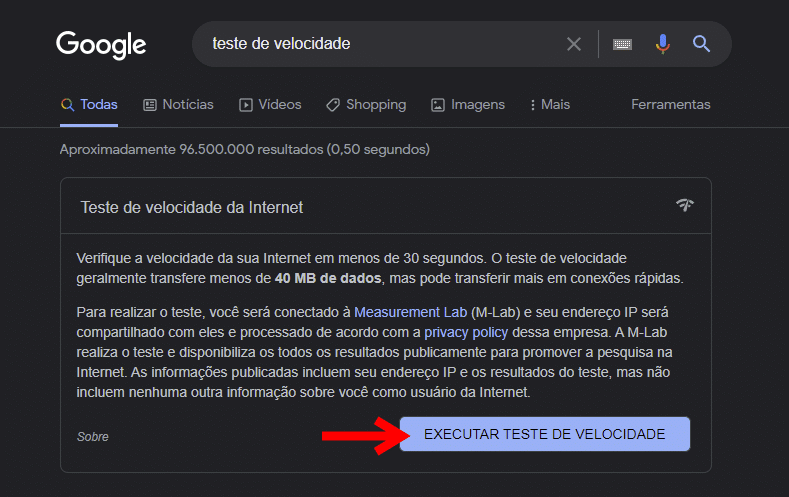The height and width of the screenshot is (497, 789).
Task: Open the Ferramentas search tools
Action: click(x=670, y=104)
